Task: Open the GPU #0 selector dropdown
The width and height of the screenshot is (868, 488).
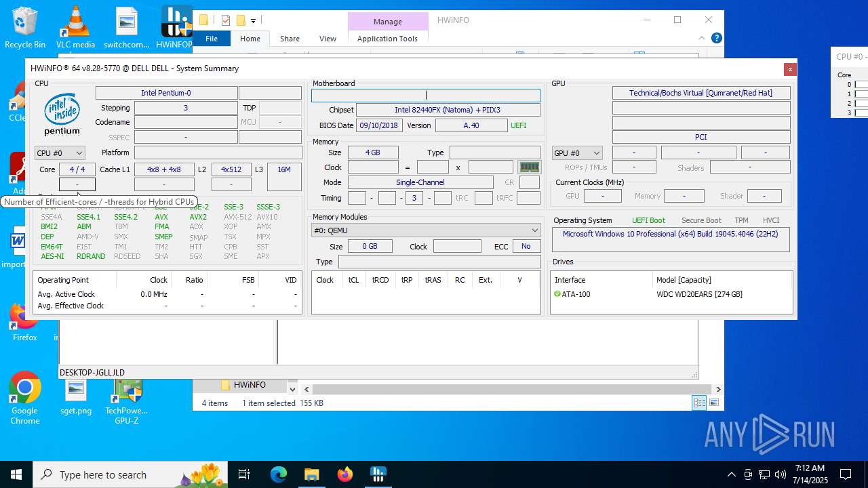Action: (x=577, y=153)
